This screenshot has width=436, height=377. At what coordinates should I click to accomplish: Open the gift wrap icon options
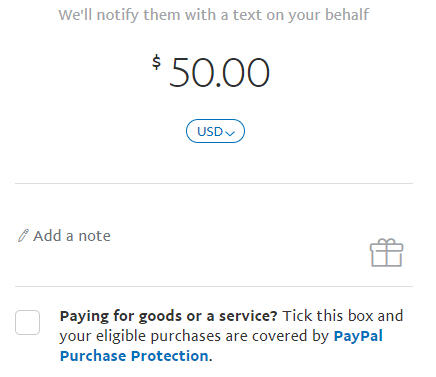387,253
